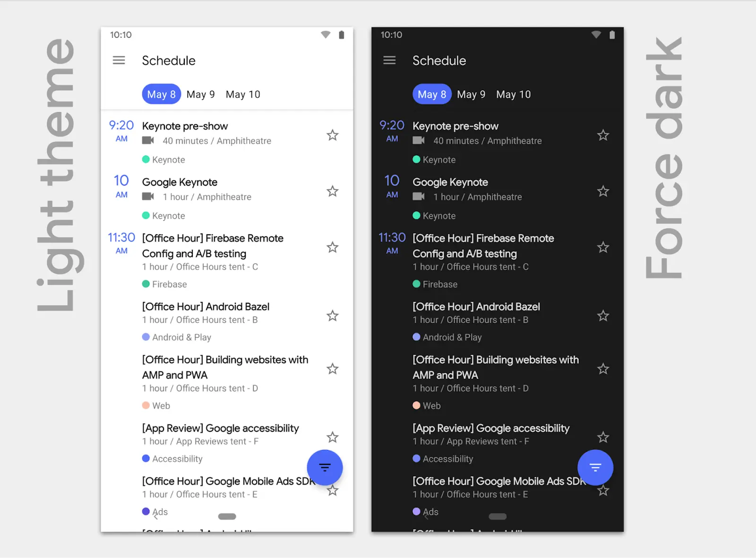Star the Google accessibility App Review session
This screenshot has width=756, height=558.
pyautogui.click(x=332, y=437)
